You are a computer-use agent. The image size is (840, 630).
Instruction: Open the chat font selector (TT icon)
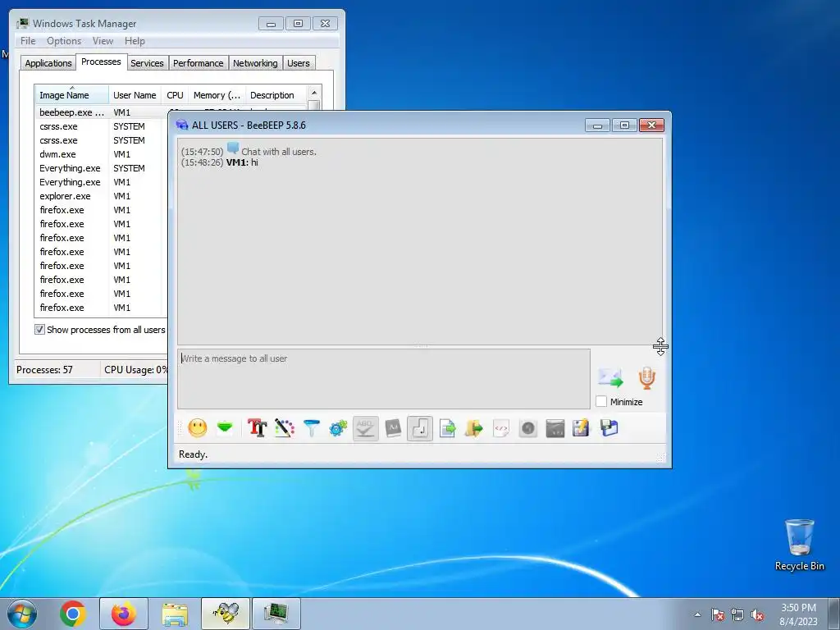click(257, 428)
